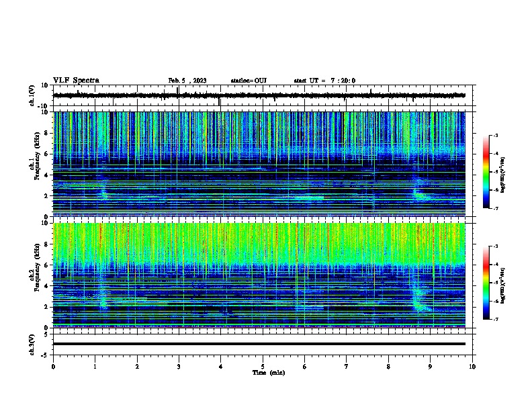The height and width of the screenshot is (411, 532).
Task: Click the "Time (min)" x-axis label
Action: (x=269, y=373)
